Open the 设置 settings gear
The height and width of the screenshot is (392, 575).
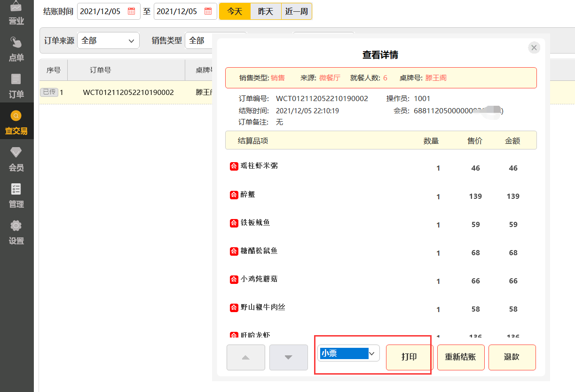coord(16,232)
